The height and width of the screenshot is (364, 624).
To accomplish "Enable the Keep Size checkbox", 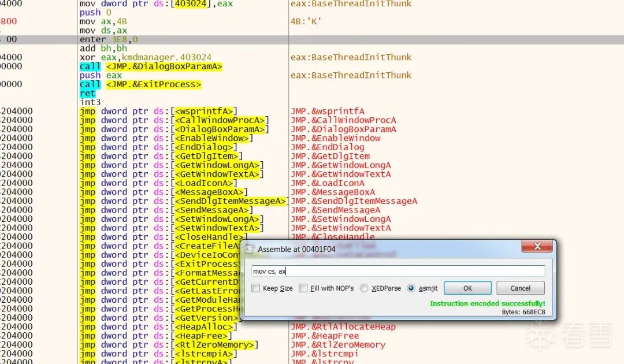I will click(255, 288).
